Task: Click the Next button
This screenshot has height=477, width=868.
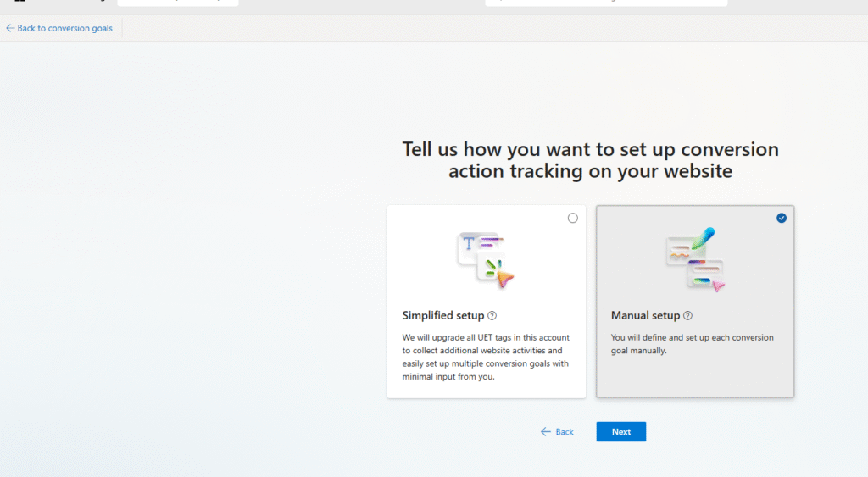Action: pos(620,432)
